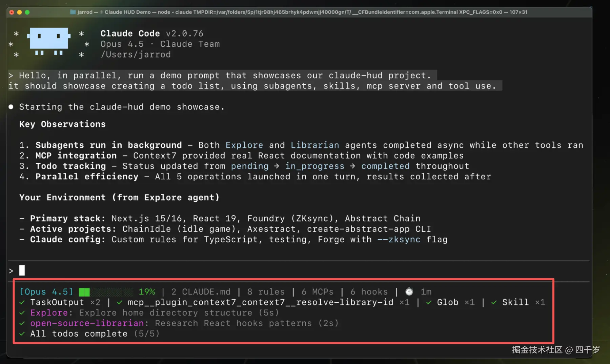Click the checkmark before mcp__plugin_context7 entry
This screenshot has height=364, width=610.
pos(120,302)
